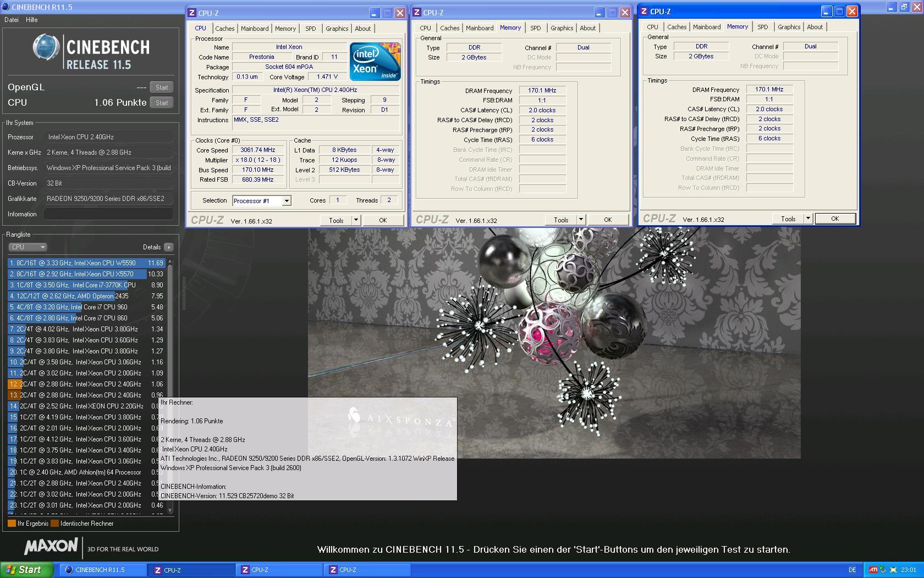Click the Core Speed 3061.74 MHz value

pos(257,150)
